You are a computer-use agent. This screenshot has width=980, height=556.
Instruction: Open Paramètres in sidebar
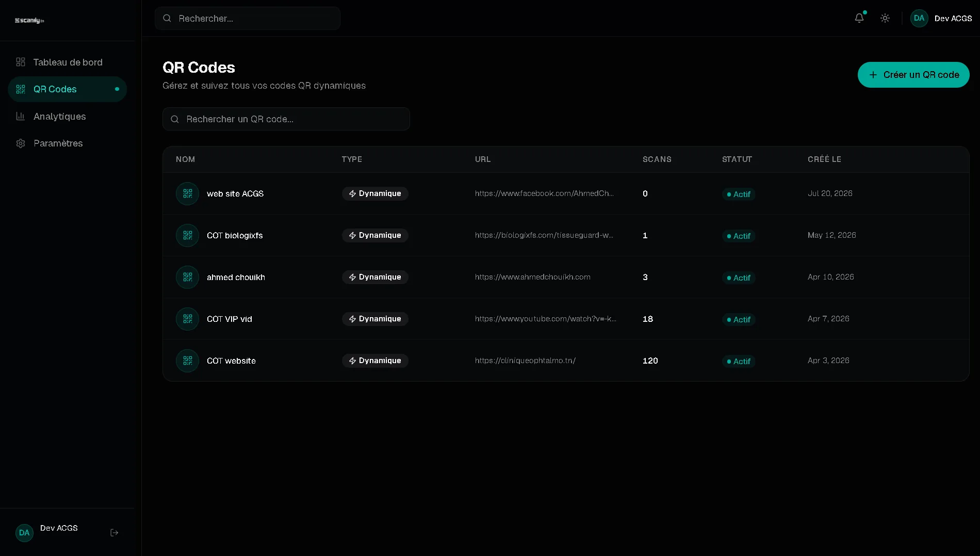67,143
